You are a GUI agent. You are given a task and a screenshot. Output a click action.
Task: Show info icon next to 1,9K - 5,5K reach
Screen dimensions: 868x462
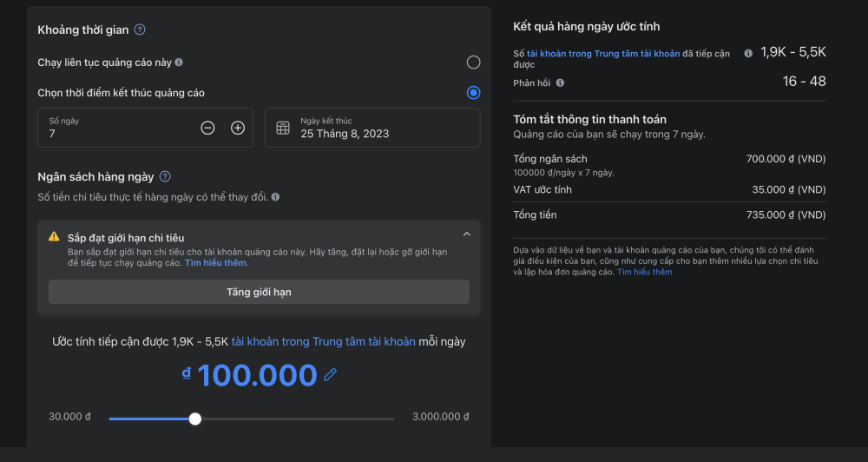[x=748, y=54]
